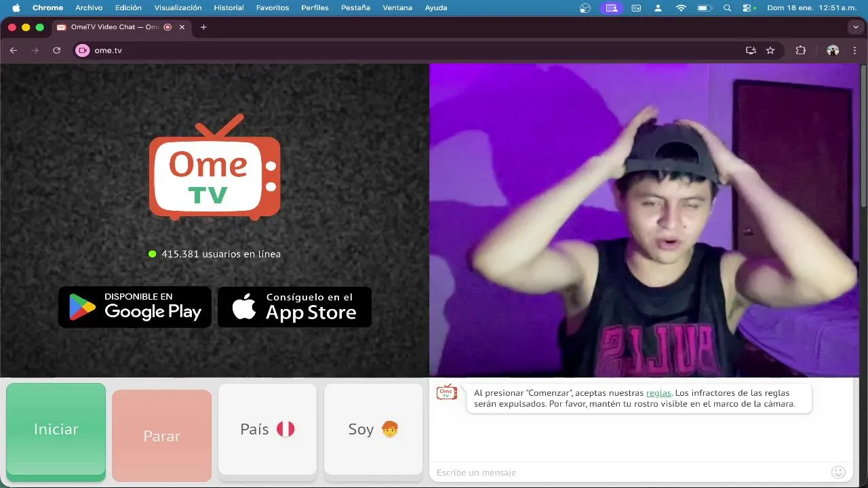Open the Chrome extensions puzzle icon
The height and width of the screenshot is (488, 868).
click(801, 50)
